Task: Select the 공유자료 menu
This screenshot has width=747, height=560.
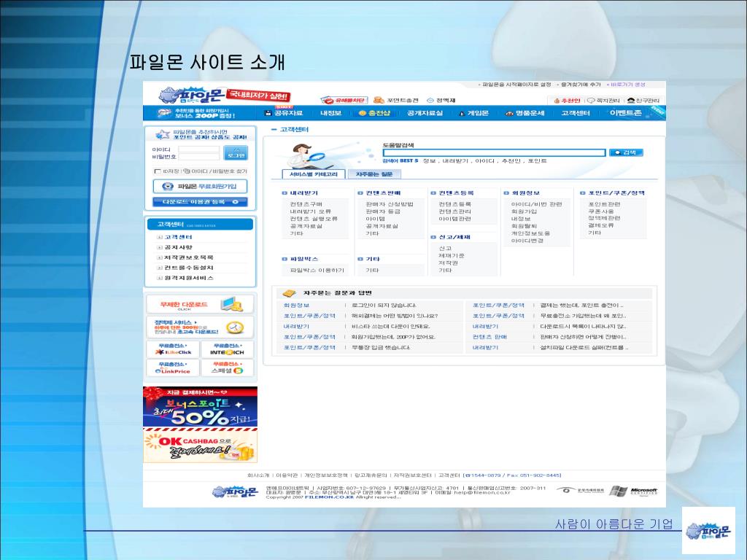Action: [x=284, y=113]
